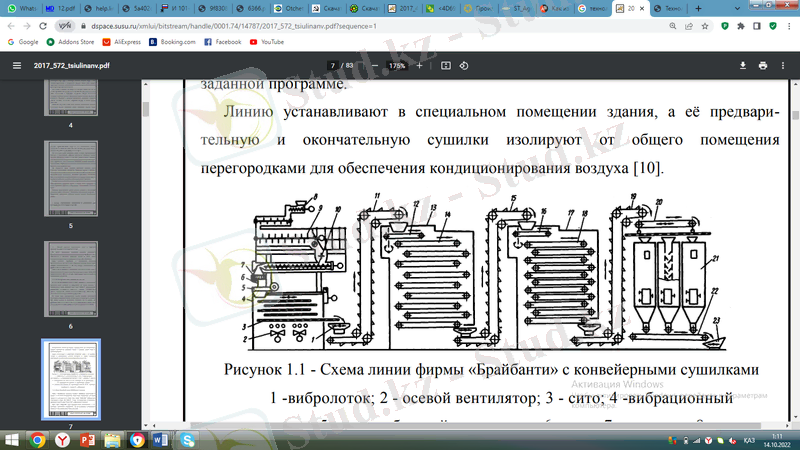Open the PDF viewer more actions menu

pos(784,65)
